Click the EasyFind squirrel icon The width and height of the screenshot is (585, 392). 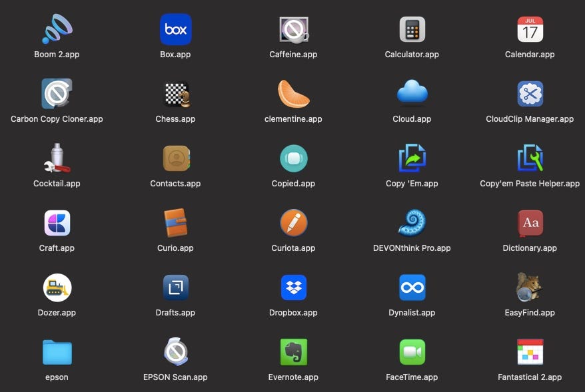click(529, 287)
